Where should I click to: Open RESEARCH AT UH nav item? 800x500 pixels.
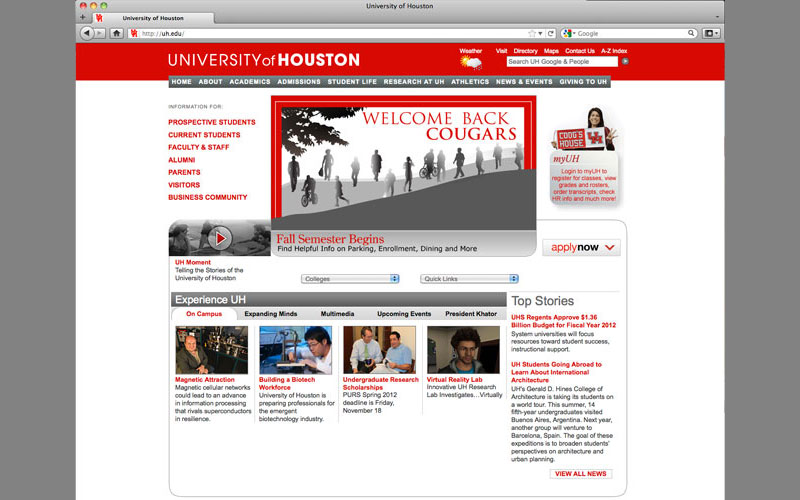(x=414, y=82)
